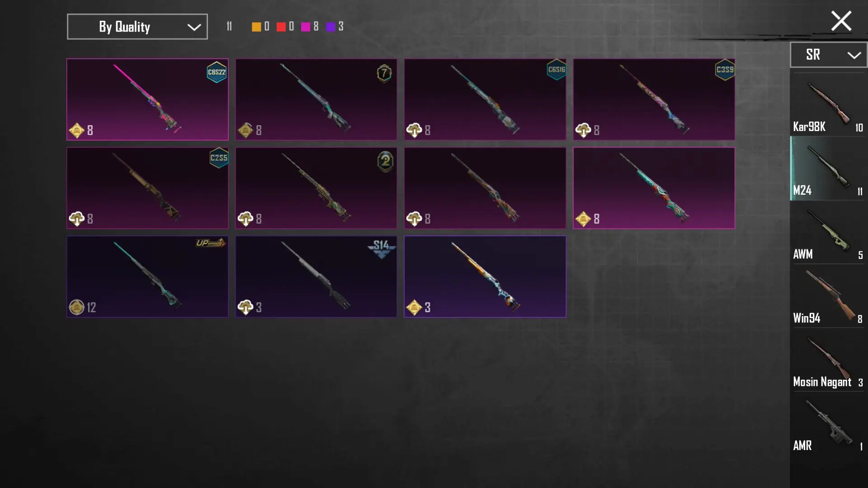Image resolution: width=868 pixels, height=488 pixels.
Task: Click the number 2 tier badge
Action: pos(386,161)
